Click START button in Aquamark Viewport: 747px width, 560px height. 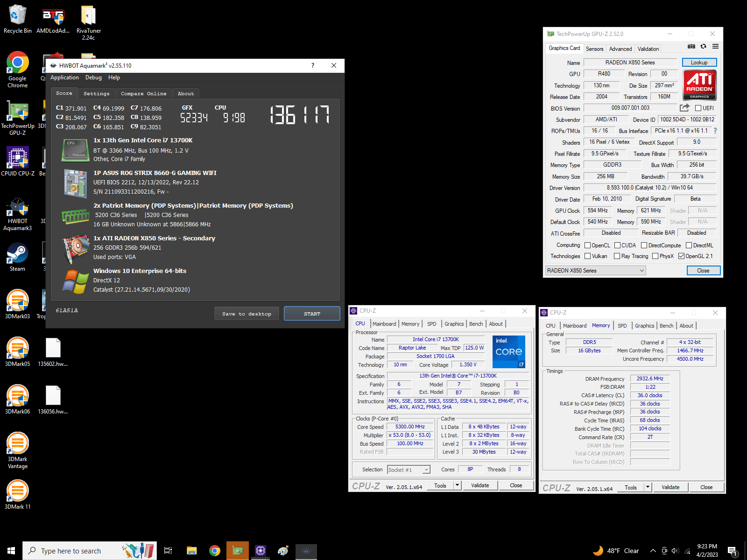312,314
